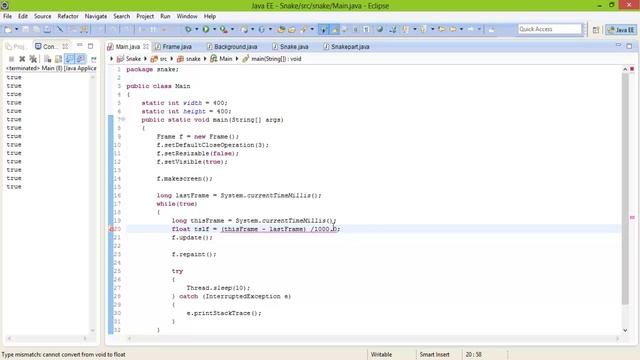Maximize the Console view panel

(x=91, y=46)
